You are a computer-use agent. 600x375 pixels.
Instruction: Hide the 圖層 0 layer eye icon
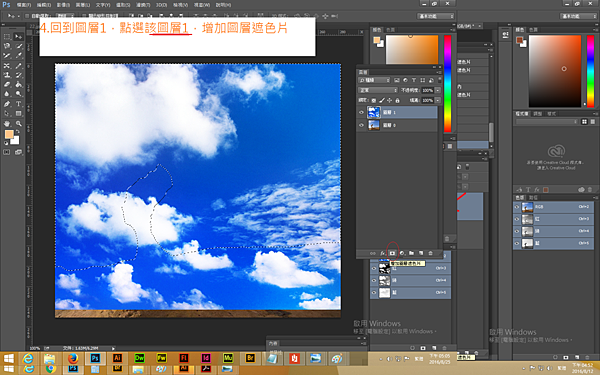click(x=361, y=125)
